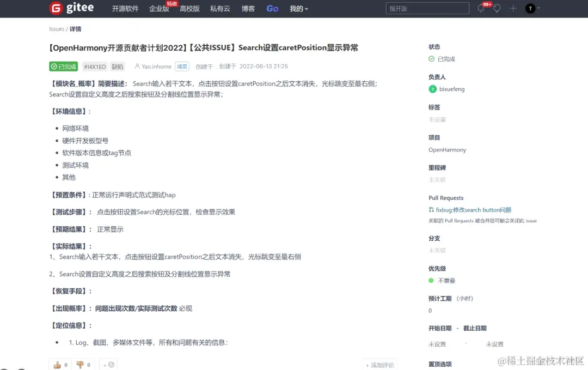The width and height of the screenshot is (588, 370).
Task: Click the plus icon to create new
Action: coord(512,8)
